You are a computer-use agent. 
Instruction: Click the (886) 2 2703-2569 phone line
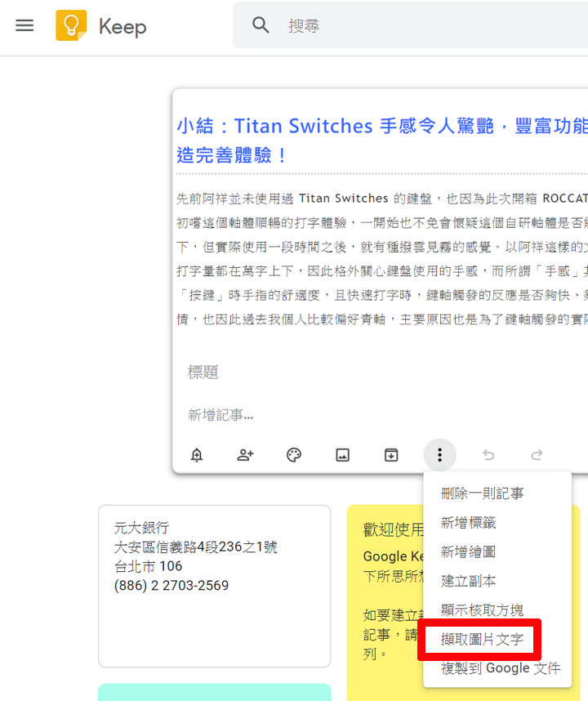pos(171,586)
